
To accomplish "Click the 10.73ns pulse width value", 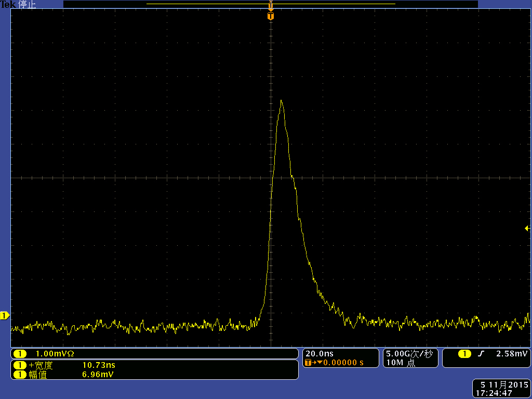I will [x=99, y=365].
